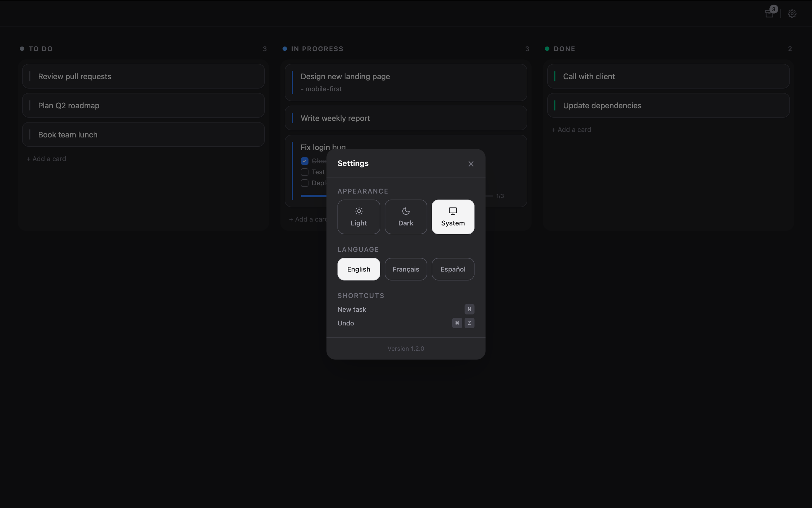Check the Depl subtask checkbox
Screen dimensions: 812x508
pos(304,183)
